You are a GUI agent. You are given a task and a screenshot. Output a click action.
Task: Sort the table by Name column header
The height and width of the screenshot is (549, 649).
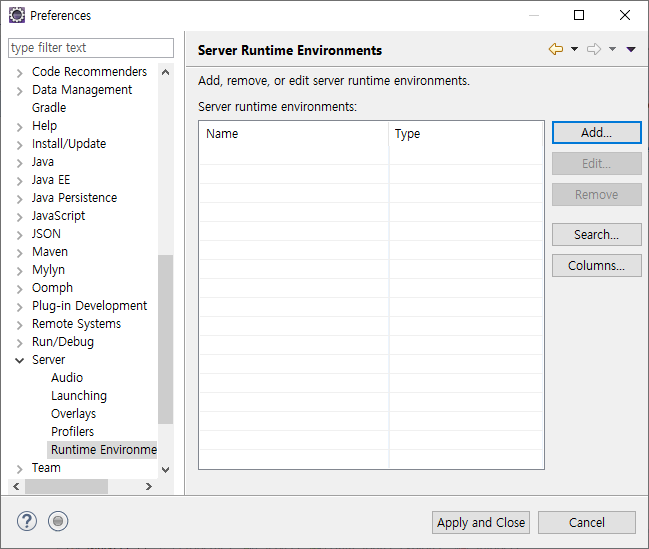coord(294,134)
